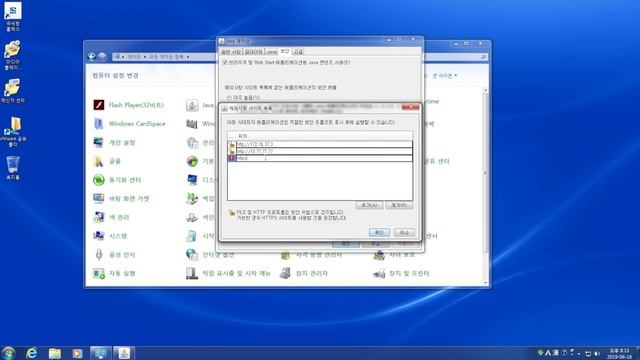
Task: Open the 국세청 홈택스 desktop shortcut
Action: [x=13, y=17]
